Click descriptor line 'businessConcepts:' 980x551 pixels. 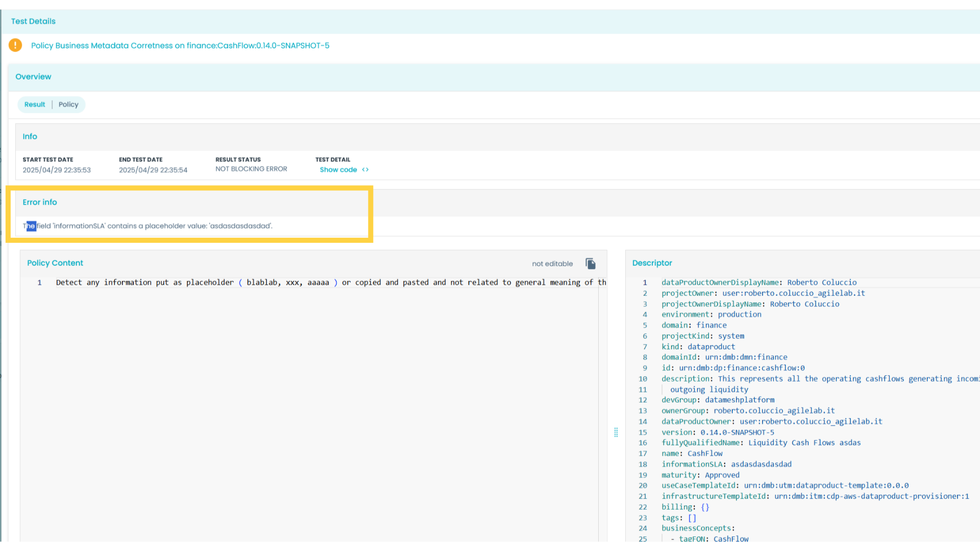pos(698,529)
